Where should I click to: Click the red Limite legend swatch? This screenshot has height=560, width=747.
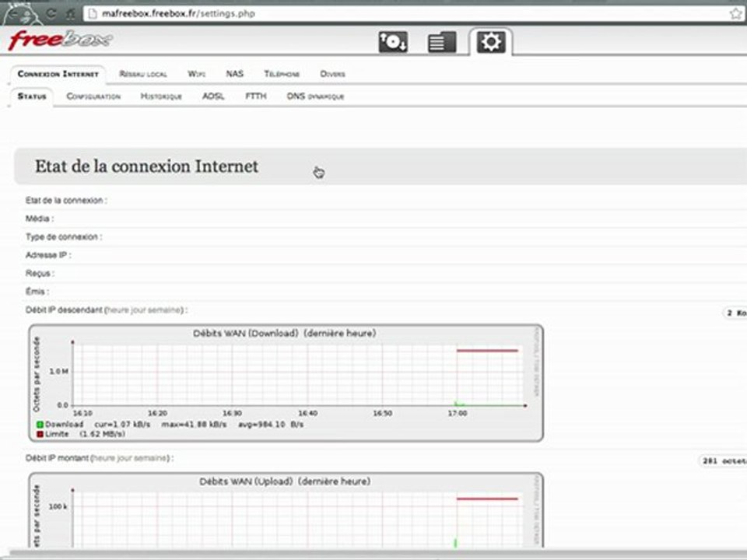tap(40, 434)
